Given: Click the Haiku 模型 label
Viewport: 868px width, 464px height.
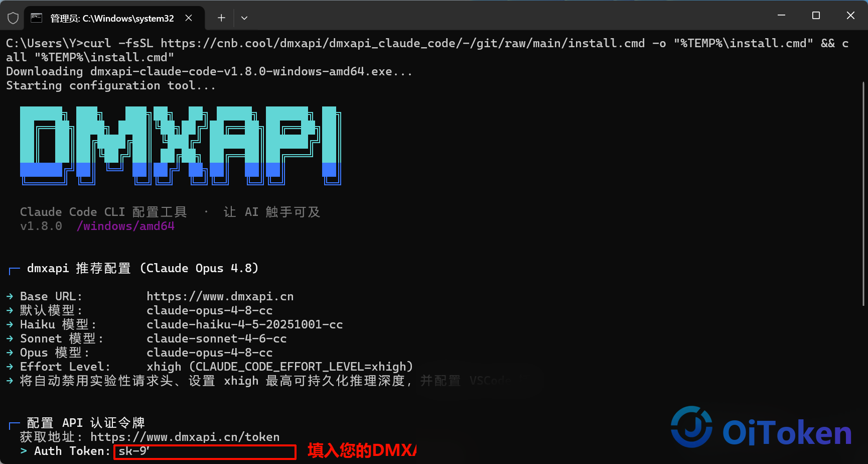Looking at the screenshot, I should point(58,324).
